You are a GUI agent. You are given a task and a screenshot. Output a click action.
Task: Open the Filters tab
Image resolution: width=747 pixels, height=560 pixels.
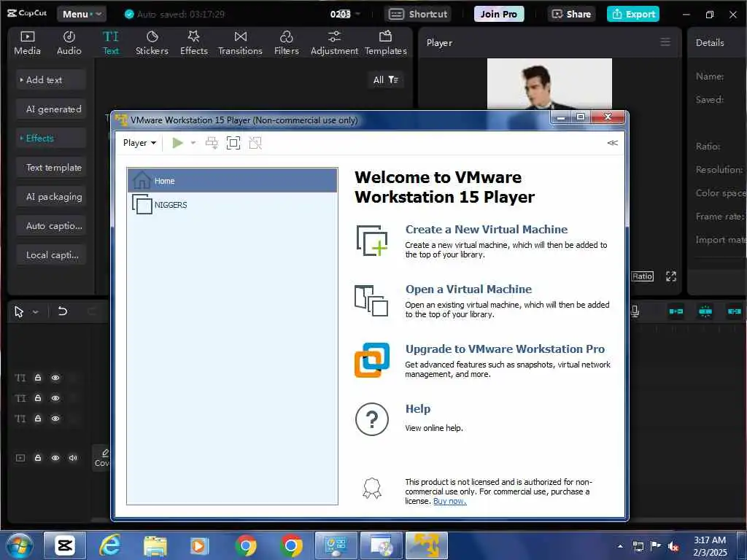(x=286, y=43)
